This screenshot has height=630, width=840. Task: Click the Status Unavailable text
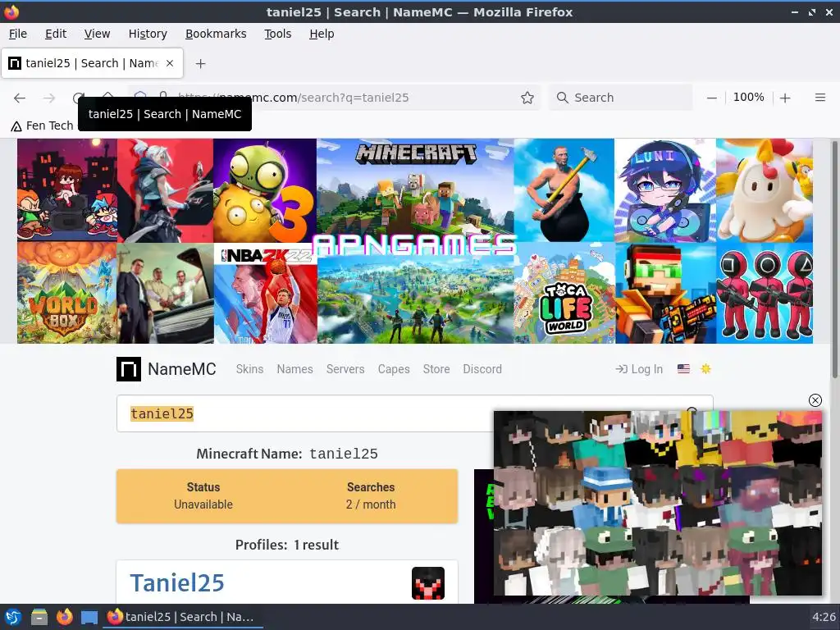pyautogui.click(x=203, y=495)
